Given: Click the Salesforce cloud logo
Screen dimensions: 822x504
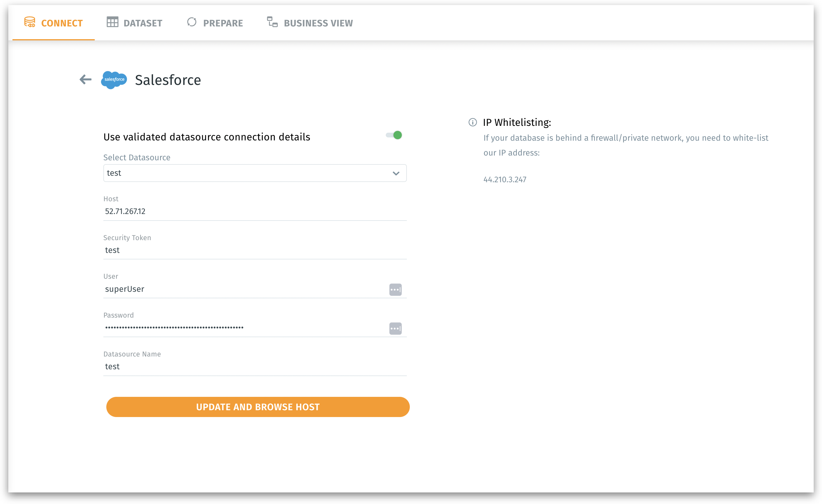Looking at the screenshot, I should (114, 80).
